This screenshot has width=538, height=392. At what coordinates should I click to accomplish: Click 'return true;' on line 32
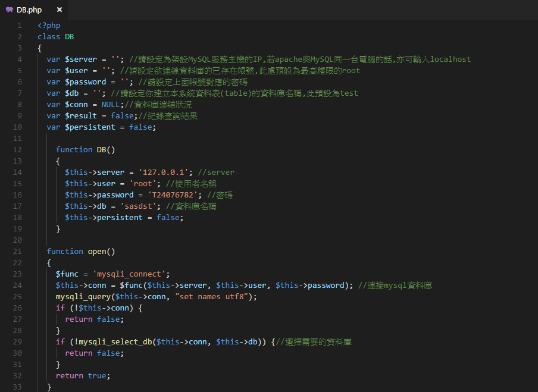click(x=83, y=376)
